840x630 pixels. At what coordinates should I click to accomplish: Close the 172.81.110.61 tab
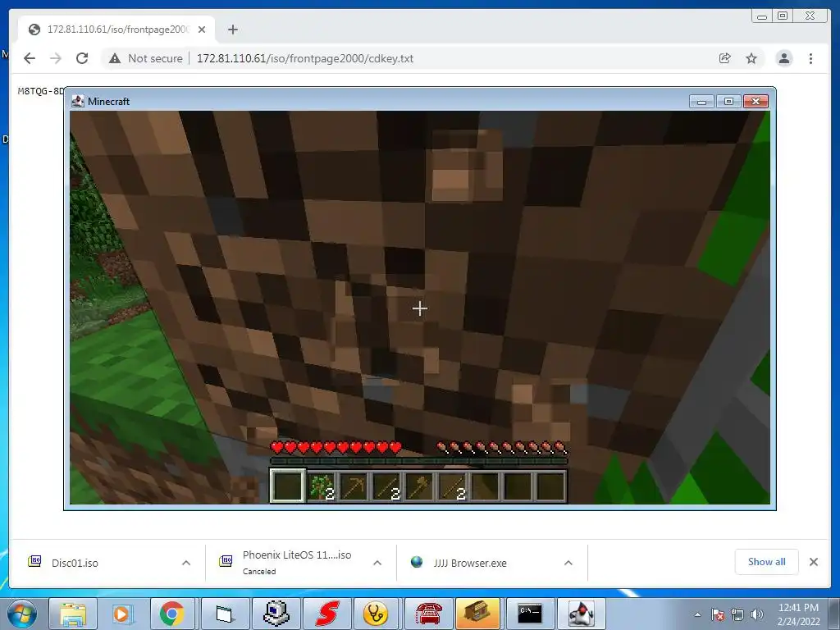[202, 30]
